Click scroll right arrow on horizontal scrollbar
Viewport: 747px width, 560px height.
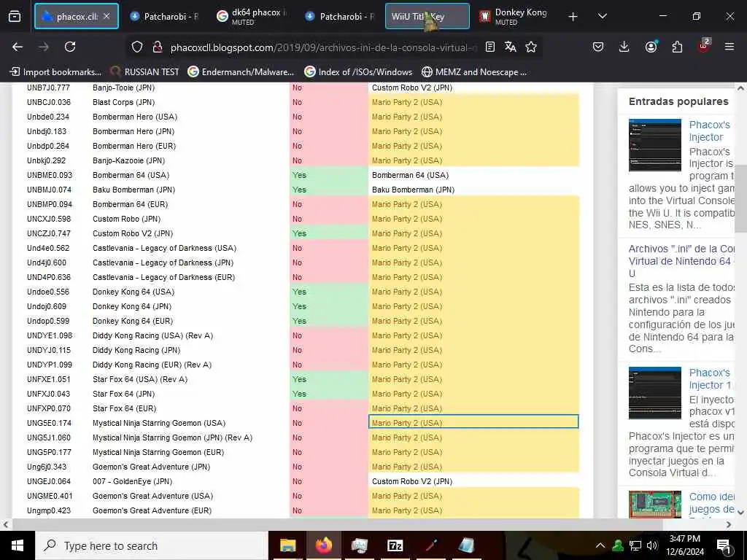(729, 524)
